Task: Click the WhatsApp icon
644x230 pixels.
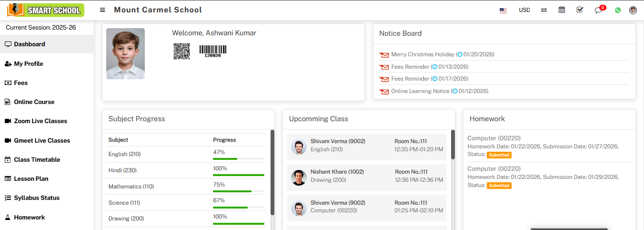Action: (618, 10)
